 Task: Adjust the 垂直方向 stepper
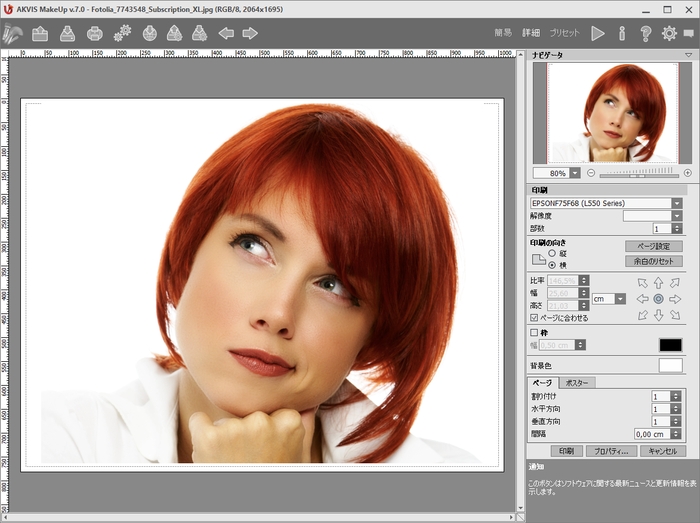pyautogui.click(x=675, y=421)
